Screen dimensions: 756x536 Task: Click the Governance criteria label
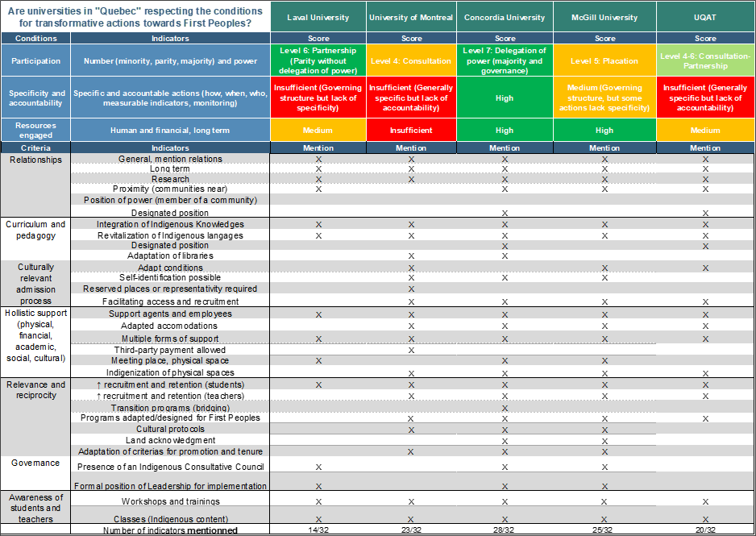click(35, 463)
